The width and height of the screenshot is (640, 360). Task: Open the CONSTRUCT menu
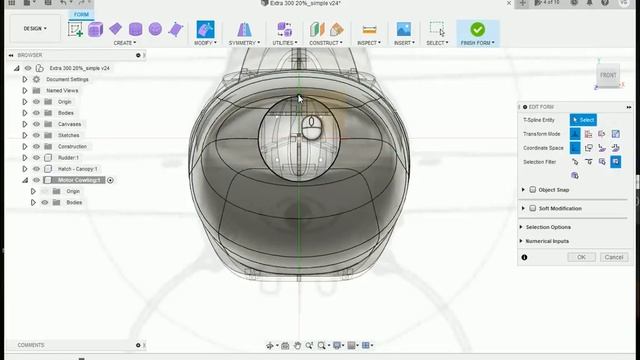(326, 43)
